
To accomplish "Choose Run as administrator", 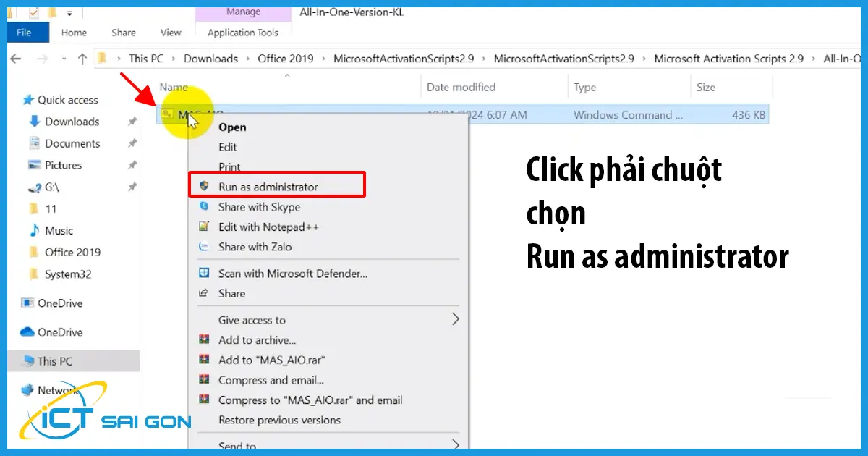I will 268,187.
